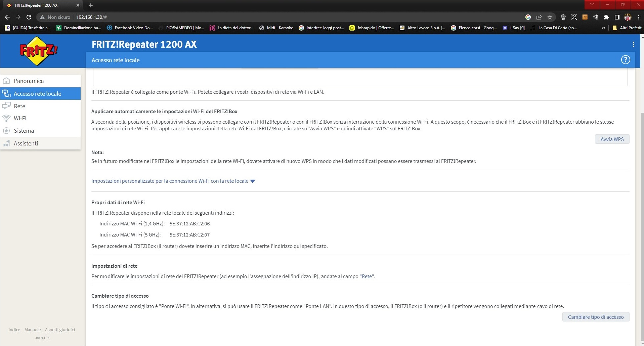Image resolution: width=644 pixels, height=346 pixels.
Task: Bookmark page with star icon
Action: [550, 17]
